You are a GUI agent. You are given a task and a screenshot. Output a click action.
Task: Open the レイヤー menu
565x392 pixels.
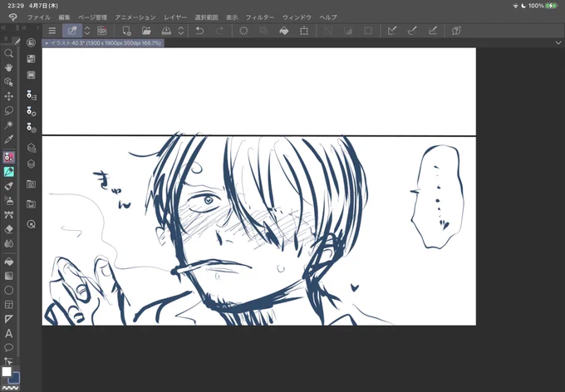[175, 17]
